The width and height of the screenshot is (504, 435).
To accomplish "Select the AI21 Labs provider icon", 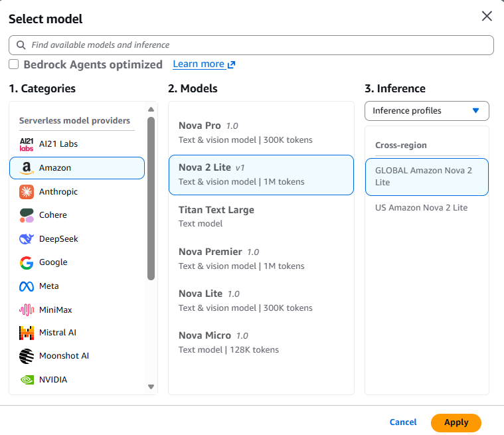I will [27, 144].
